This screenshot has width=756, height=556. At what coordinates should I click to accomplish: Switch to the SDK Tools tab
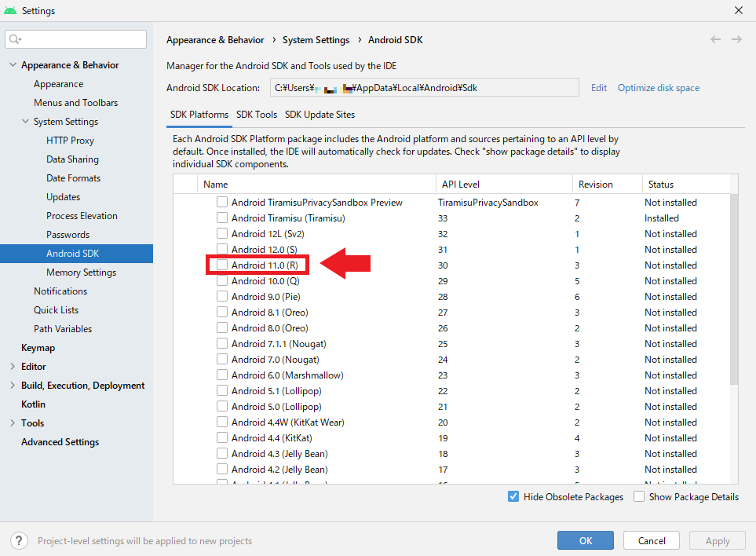(x=258, y=114)
